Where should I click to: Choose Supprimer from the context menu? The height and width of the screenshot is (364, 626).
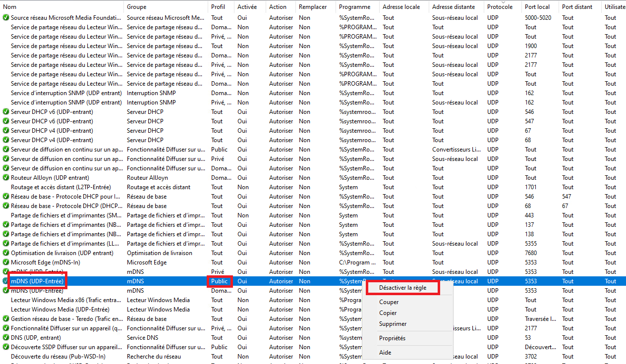pos(393,324)
